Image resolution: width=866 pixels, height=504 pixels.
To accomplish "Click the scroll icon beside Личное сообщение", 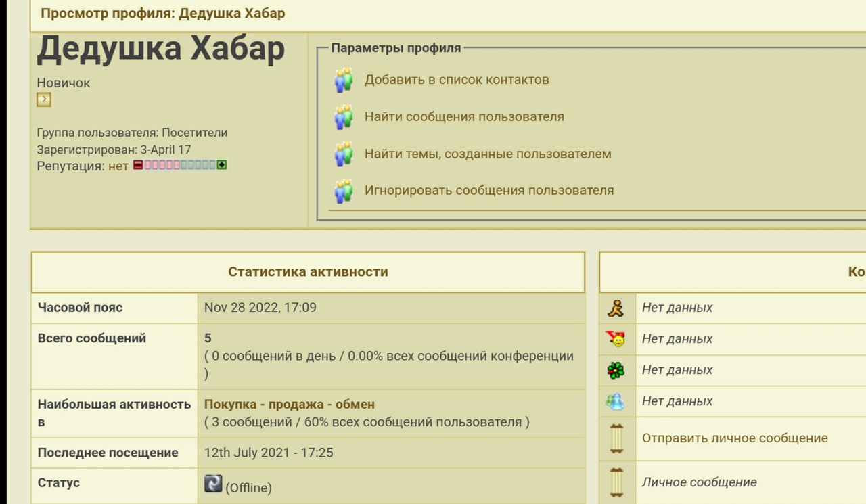I will (616, 481).
